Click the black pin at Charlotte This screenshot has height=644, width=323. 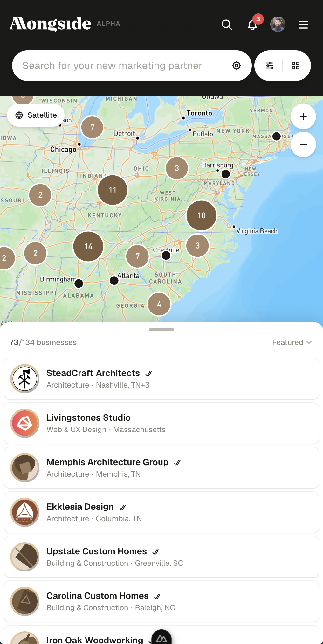(166, 255)
